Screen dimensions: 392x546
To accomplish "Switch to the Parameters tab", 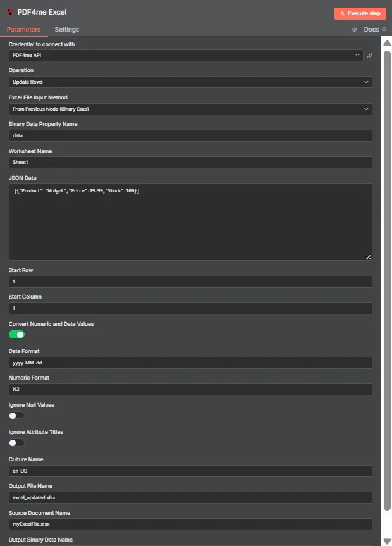I will coord(23,30).
